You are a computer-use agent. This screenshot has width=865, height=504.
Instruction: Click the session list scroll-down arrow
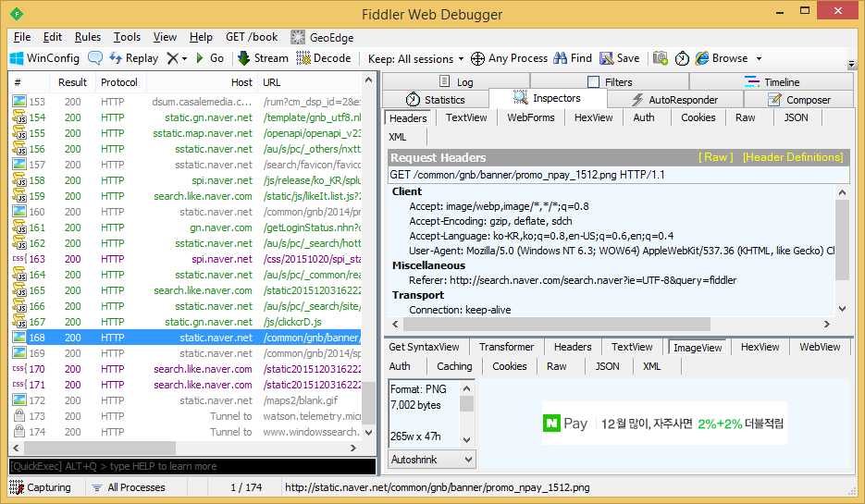coord(368,433)
